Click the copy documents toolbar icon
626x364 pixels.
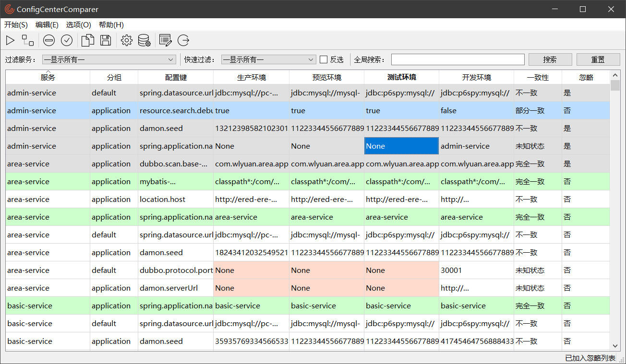(x=87, y=40)
